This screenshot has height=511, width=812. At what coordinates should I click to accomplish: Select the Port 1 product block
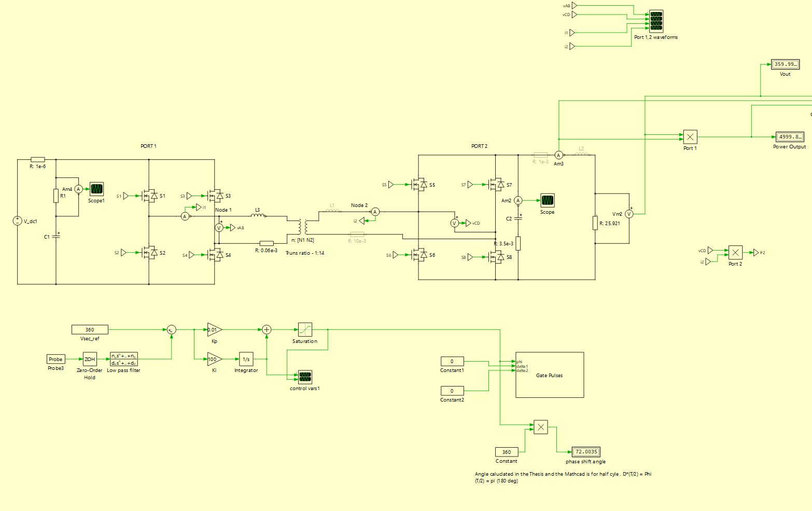tap(690, 137)
